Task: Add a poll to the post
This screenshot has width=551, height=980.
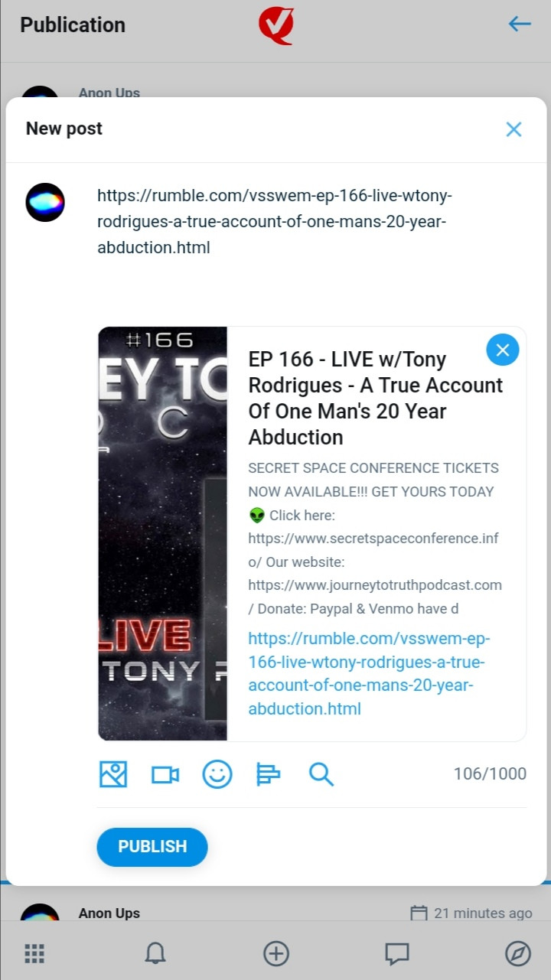Action: 268,775
